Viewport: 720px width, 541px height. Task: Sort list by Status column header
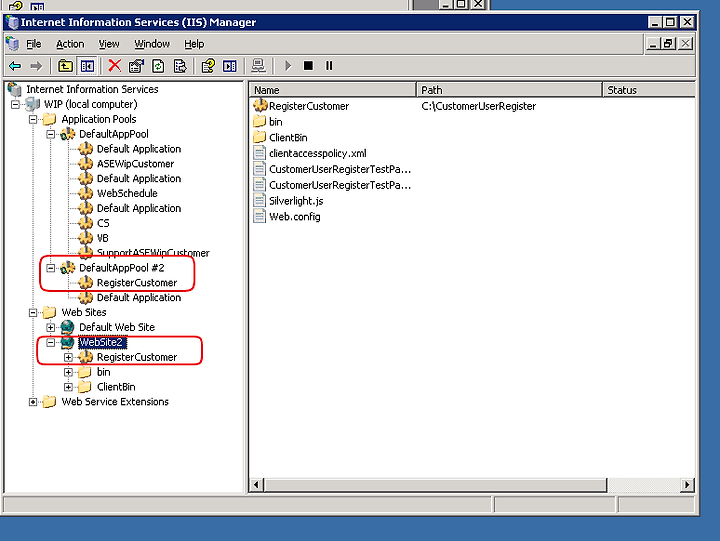649,90
